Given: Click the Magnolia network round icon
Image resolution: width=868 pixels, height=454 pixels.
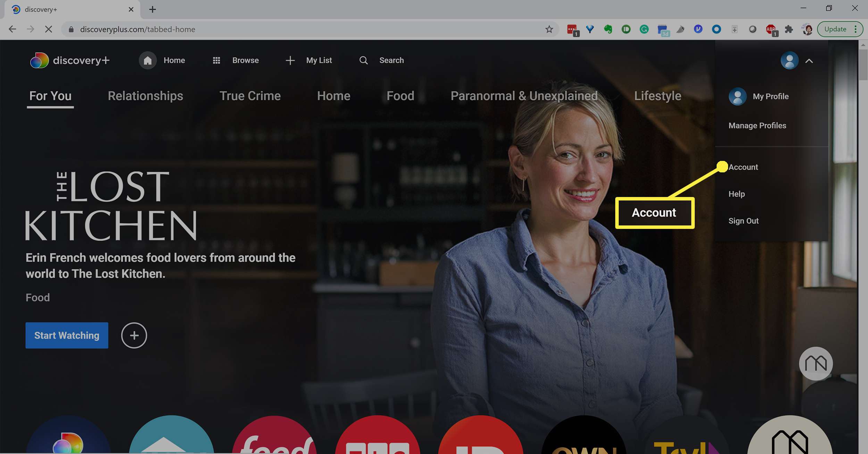Looking at the screenshot, I should (816, 363).
